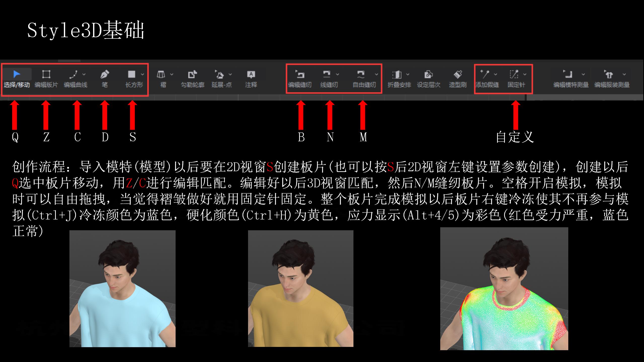The image size is (644, 362).
Task: Click the rainbow stress-map T-shirt model image
Action: pos(504,289)
